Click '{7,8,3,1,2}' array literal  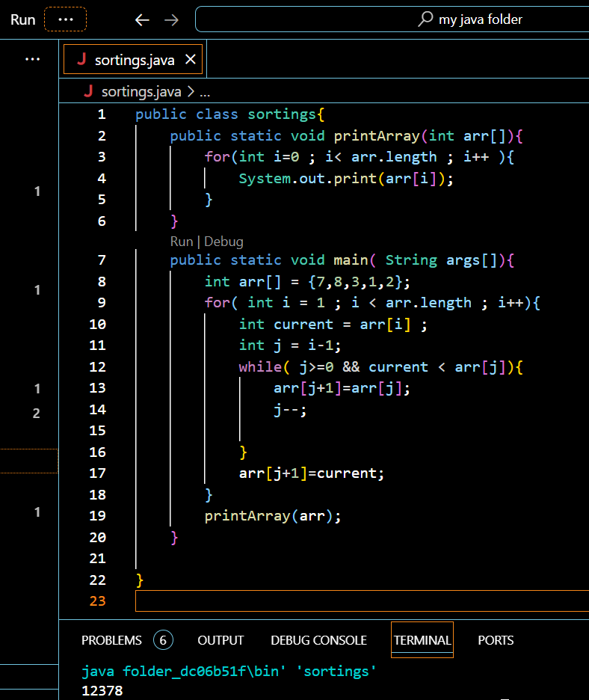(x=354, y=282)
